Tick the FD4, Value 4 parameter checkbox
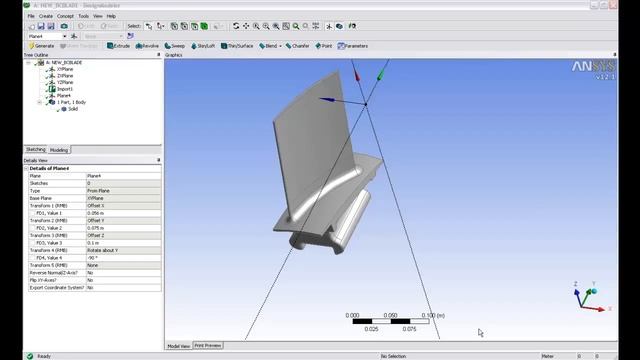Screen dimensions: 640x360 33,258
